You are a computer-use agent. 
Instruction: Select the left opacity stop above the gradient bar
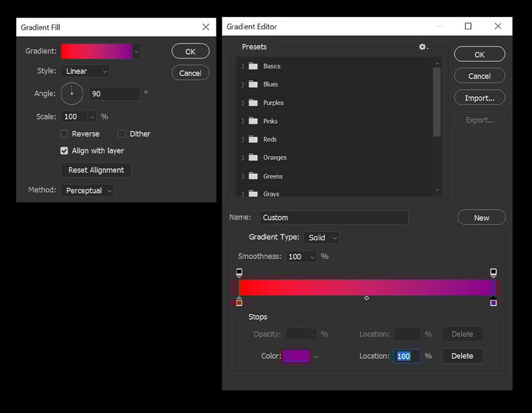click(x=239, y=272)
